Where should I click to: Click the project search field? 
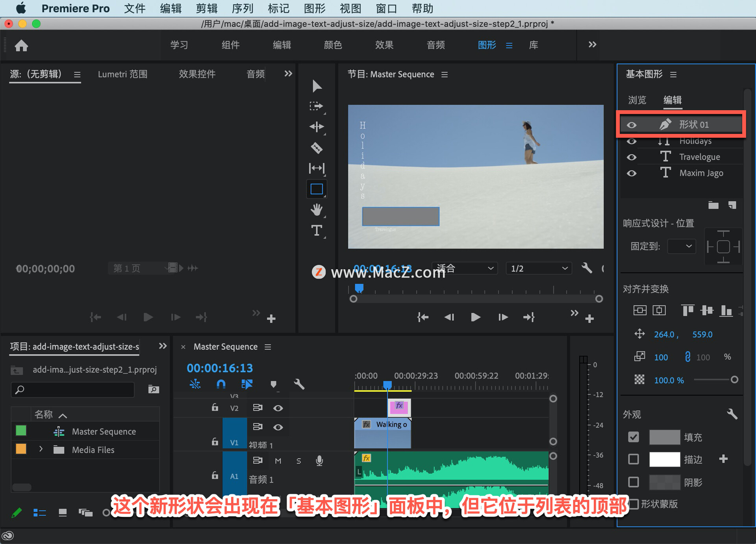pos(73,389)
